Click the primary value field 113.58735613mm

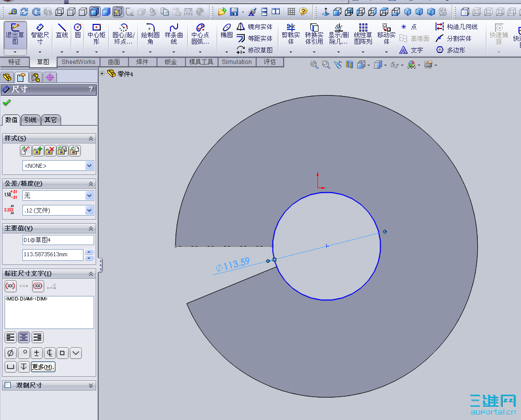[x=52, y=255]
